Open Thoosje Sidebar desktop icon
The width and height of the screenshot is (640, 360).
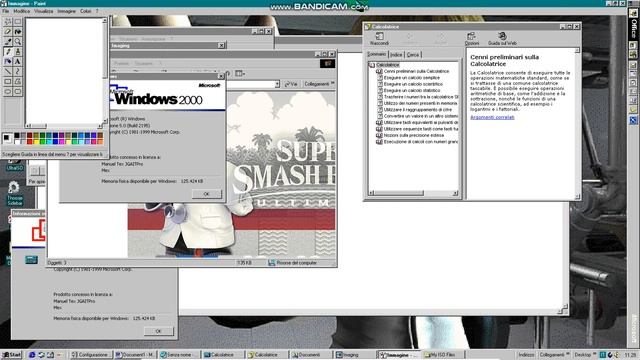point(14,193)
